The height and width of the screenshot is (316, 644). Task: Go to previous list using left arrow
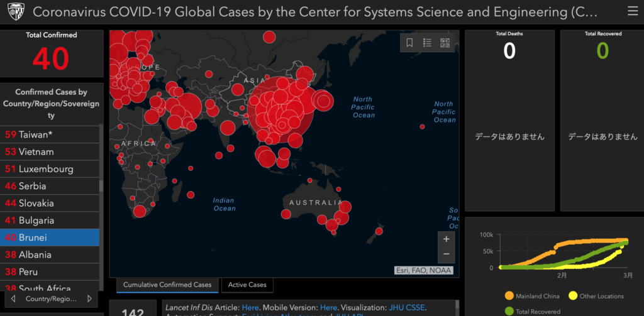point(13,299)
